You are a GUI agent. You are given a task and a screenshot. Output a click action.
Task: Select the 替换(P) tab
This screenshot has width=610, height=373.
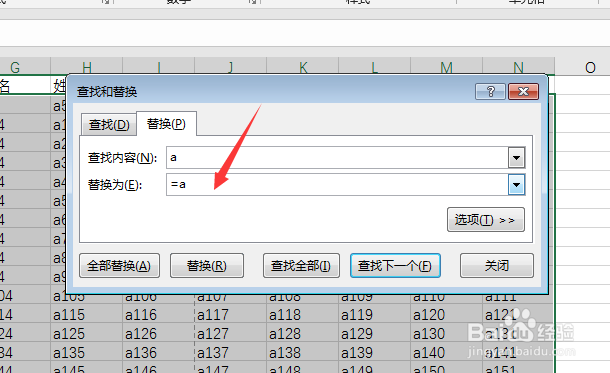point(166,124)
